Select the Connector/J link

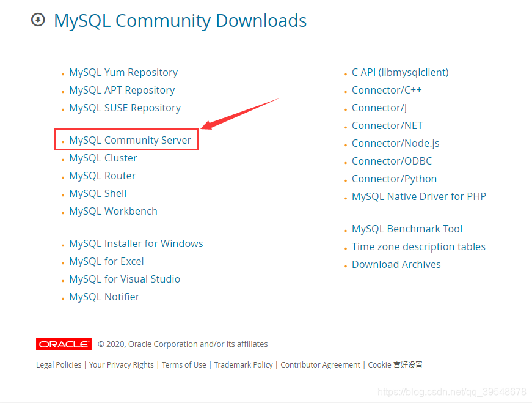coord(379,108)
